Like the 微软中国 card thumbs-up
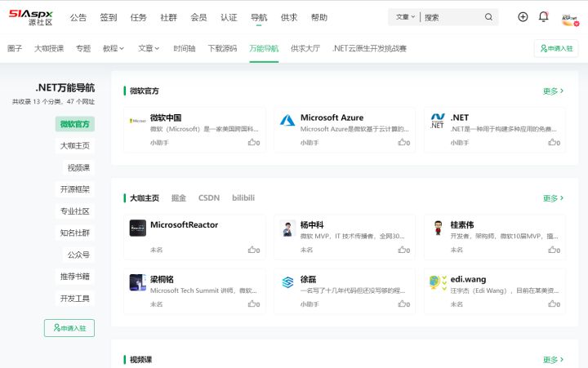588x368 pixels. [253, 143]
